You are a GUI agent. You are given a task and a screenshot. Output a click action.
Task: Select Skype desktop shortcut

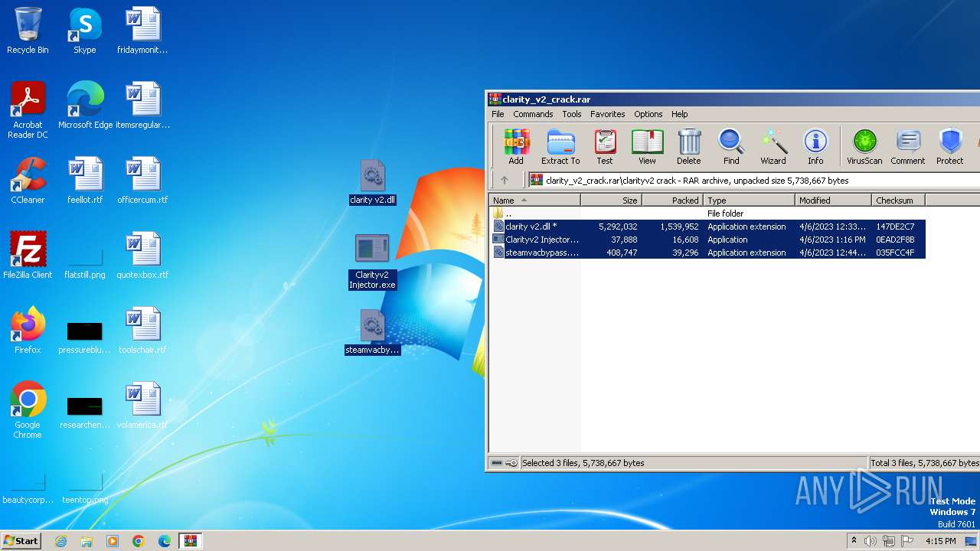point(85,31)
